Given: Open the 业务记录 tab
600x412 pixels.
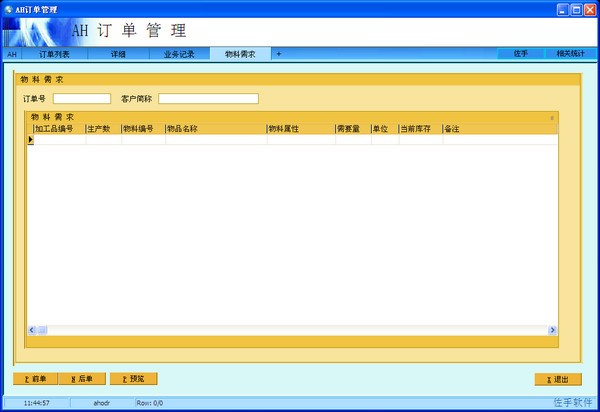Looking at the screenshot, I should (x=179, y=54).
